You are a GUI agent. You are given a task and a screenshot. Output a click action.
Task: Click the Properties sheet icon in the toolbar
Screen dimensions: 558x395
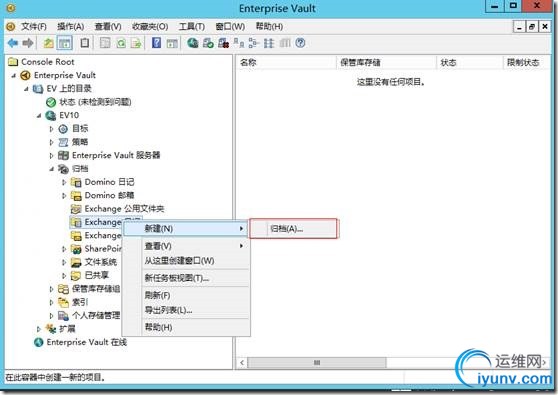(105, 43)
